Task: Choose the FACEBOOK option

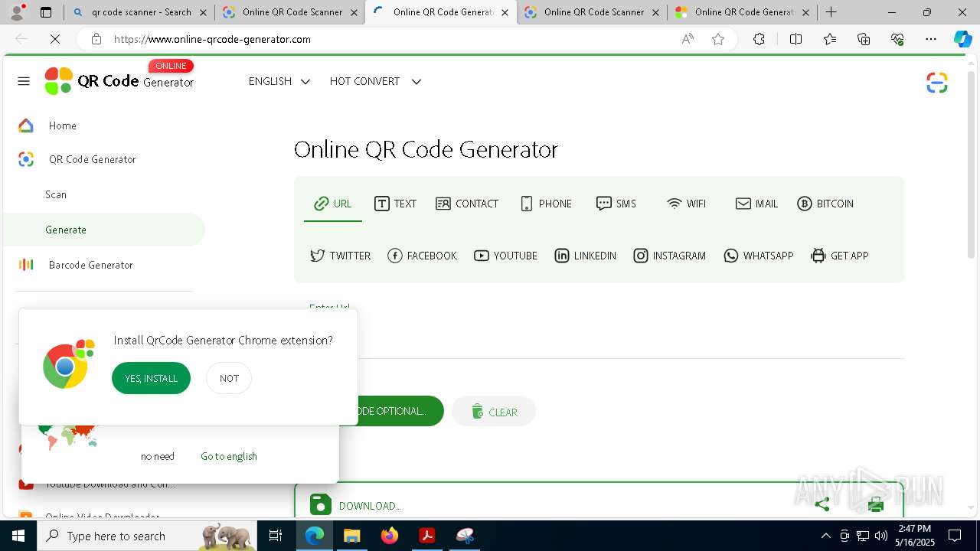Action: 423,256
